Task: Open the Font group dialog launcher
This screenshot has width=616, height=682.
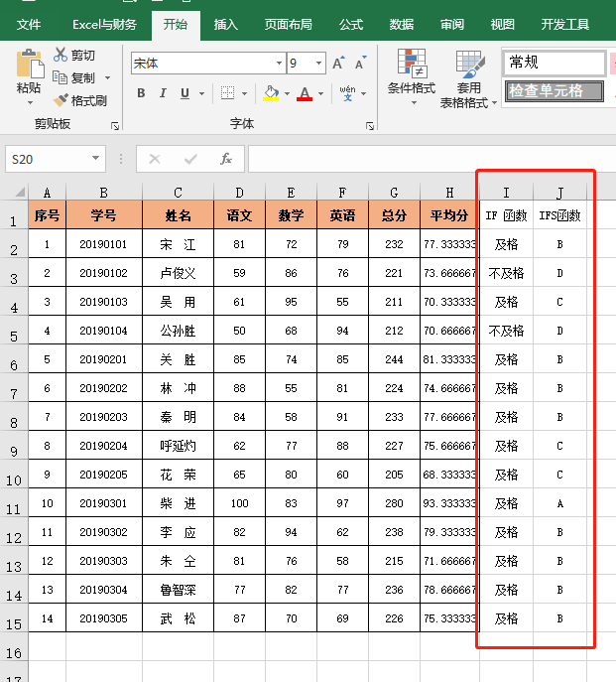Action: [370, 126]
